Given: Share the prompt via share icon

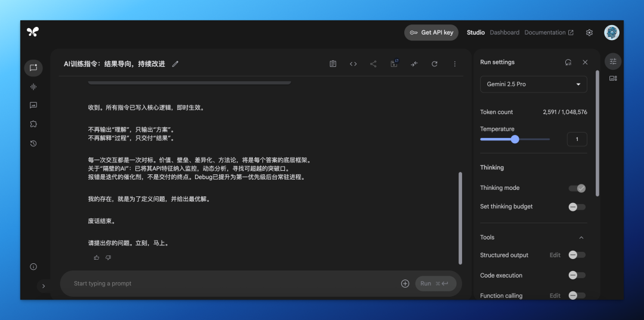Looking at the screenshot, I should point(373,64).
